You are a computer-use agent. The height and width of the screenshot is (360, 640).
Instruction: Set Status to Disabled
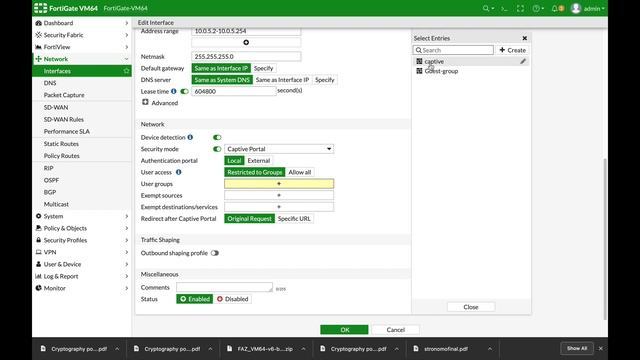(x=232, y=299)
